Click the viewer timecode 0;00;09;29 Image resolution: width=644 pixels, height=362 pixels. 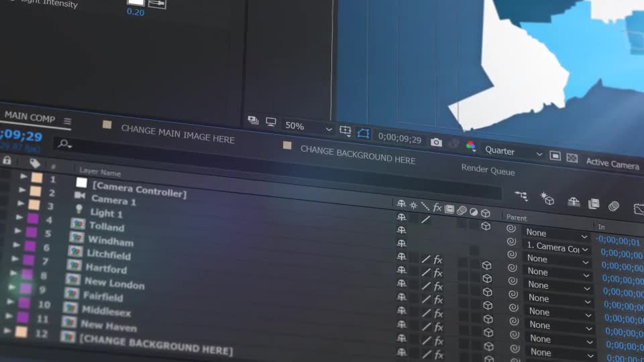click(x=400, y=138)
